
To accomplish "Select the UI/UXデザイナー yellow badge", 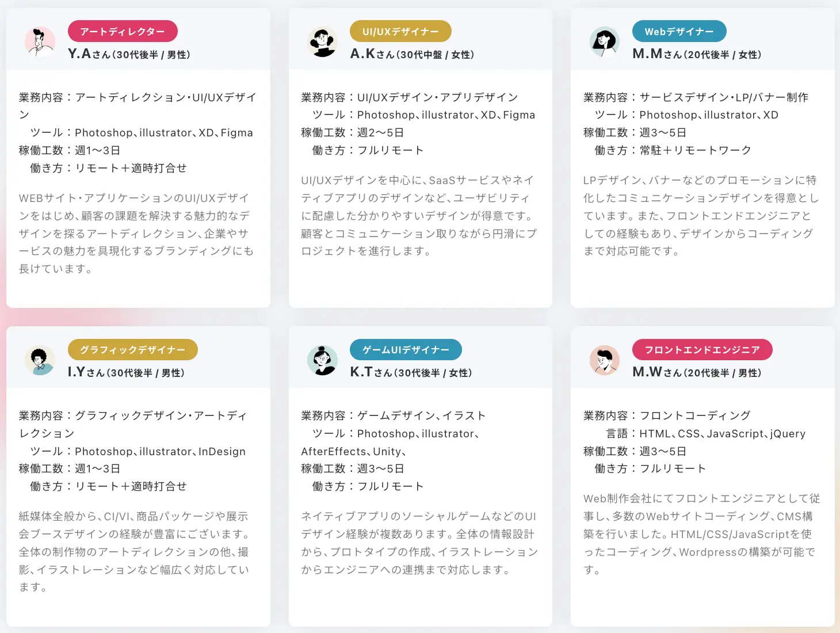I will [x=400, y=31].
